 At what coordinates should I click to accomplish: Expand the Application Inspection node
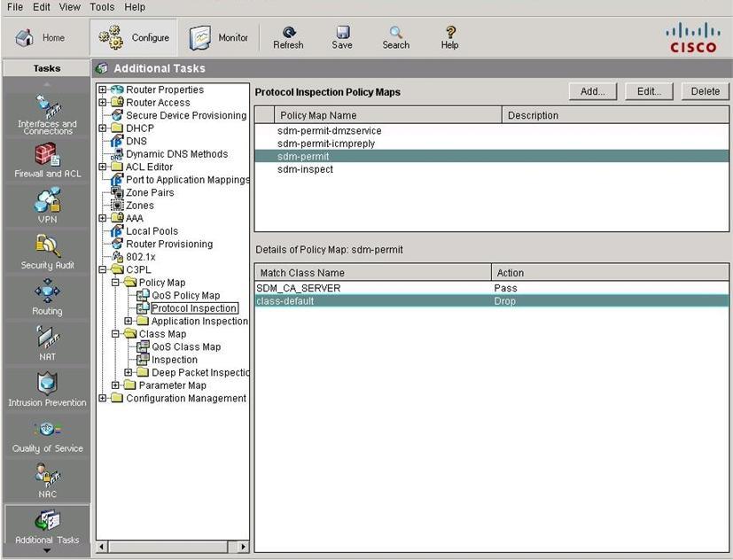pos(129,321)
